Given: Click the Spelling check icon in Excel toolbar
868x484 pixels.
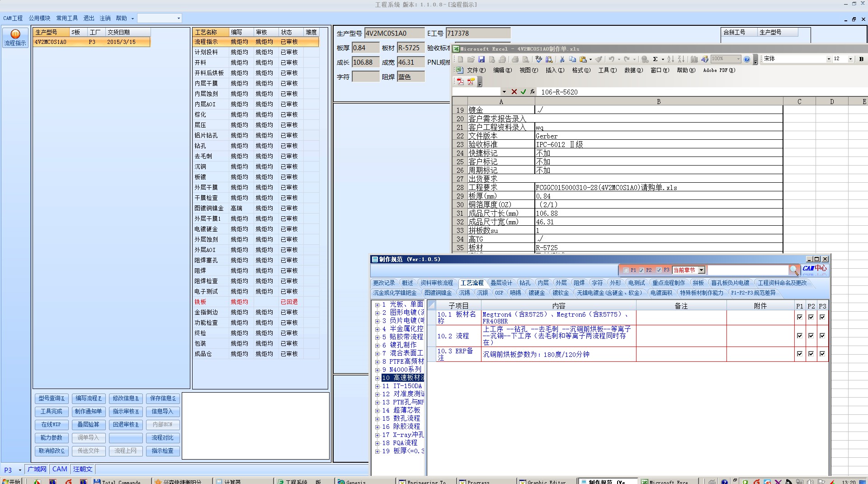Looking at the screenshot, I should [x=538, y=59].
